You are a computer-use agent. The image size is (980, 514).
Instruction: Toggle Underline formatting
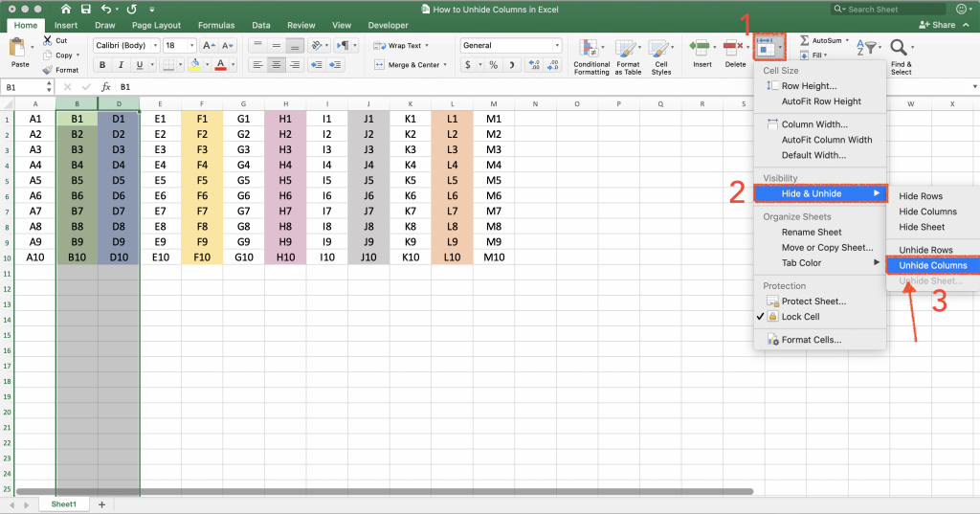pyautogui.click(x=140, y=65)
